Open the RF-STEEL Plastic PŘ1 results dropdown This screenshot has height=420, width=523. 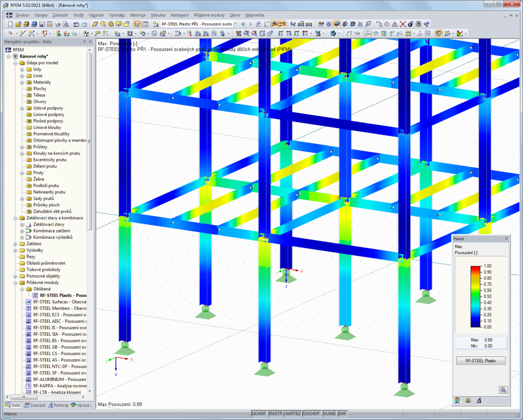[236, 24]
